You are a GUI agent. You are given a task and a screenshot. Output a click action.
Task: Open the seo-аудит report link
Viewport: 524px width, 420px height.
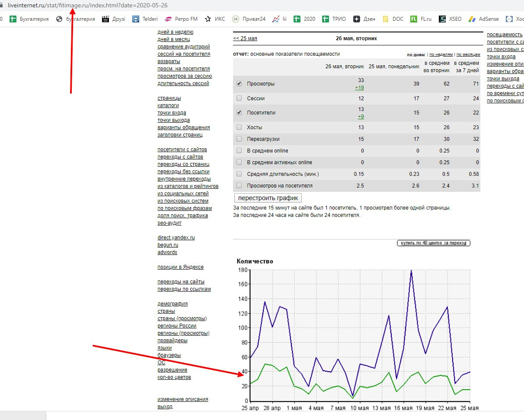click(169, 223)
